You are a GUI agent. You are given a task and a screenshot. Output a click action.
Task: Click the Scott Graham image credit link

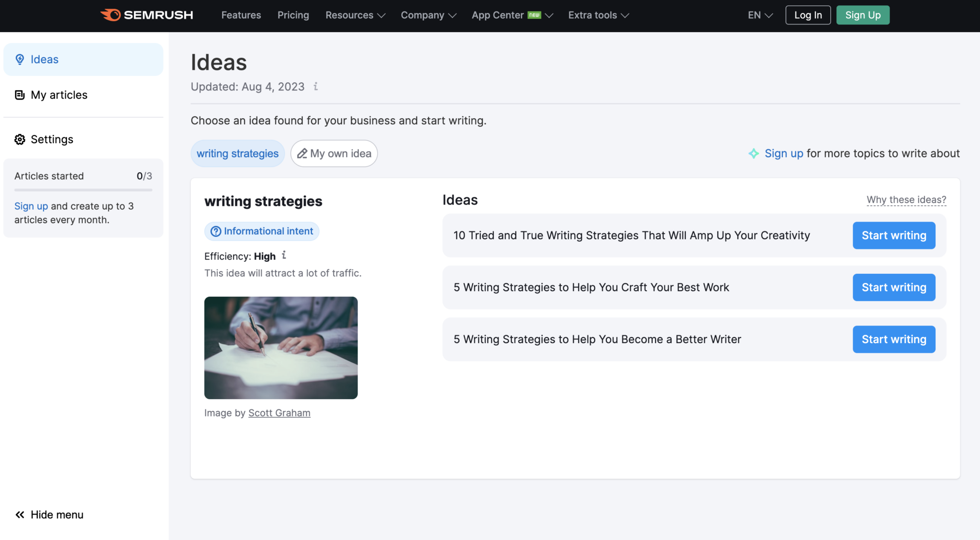(278, 412)
